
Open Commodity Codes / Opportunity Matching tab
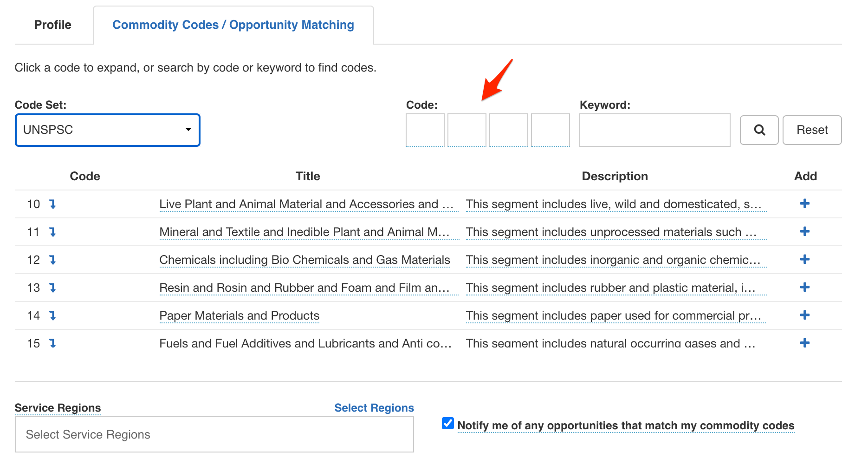(233, 25)
